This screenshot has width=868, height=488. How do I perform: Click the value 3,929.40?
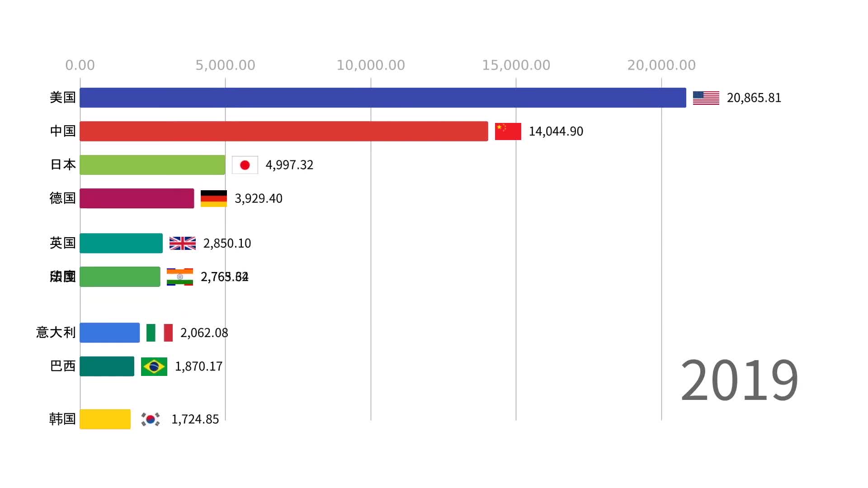259,199
